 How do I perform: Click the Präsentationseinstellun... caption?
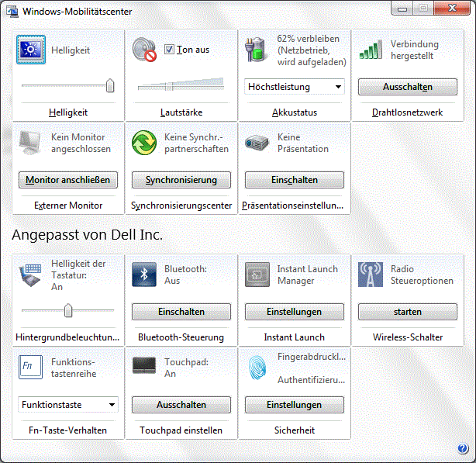(x=292, y=206)
